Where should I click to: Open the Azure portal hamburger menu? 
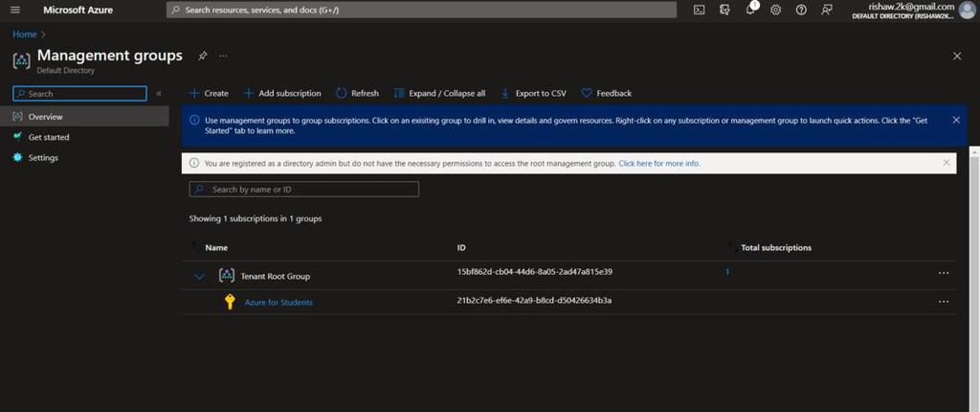pos(15,10)
